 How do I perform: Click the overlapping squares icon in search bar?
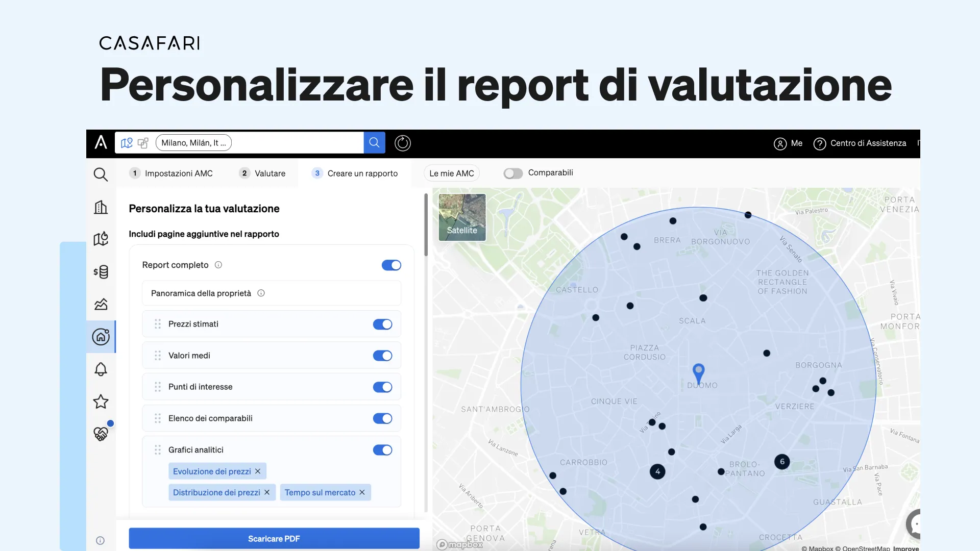(x=143, y=143)
